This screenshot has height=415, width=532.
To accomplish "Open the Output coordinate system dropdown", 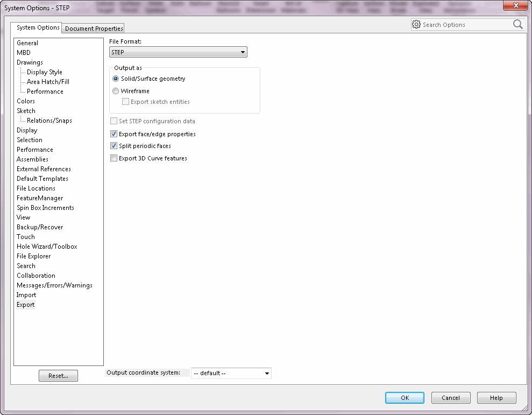I will [x=231, y=373].
